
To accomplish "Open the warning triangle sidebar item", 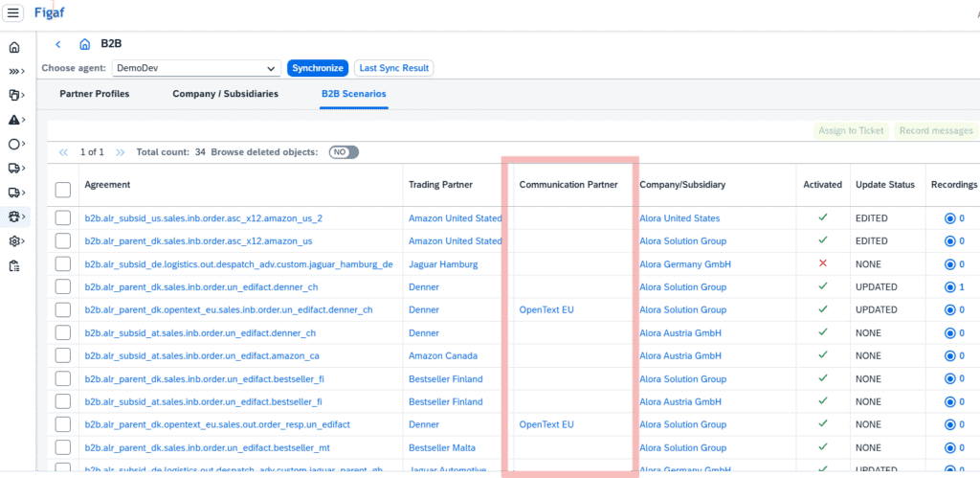I will coord(16,120).
